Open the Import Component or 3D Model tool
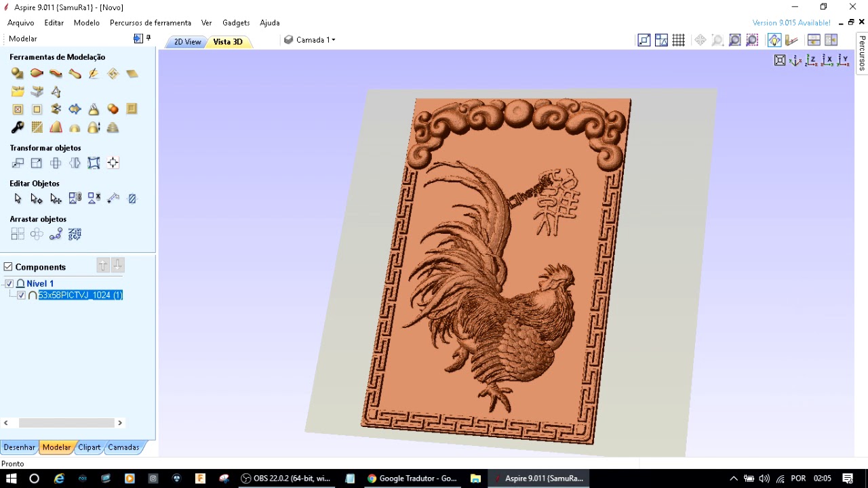This screenshot has height=488, width=868. (x=18, y=91)
